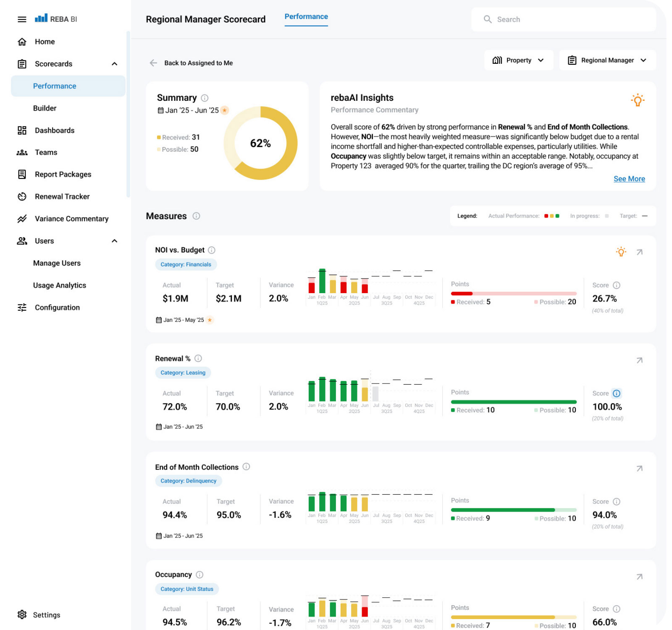Click Occupancy points progress bar
This screenshot has width=672, height=630.
514,617
